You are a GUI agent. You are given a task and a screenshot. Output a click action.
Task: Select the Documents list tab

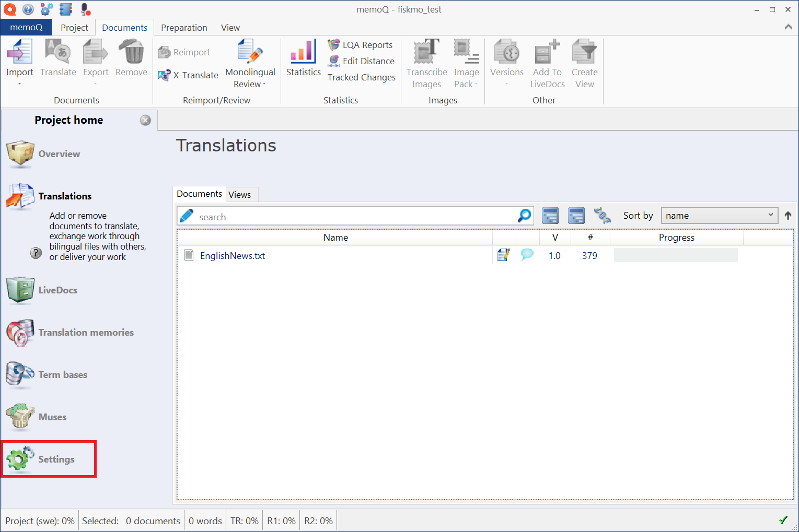pos(200,194)
